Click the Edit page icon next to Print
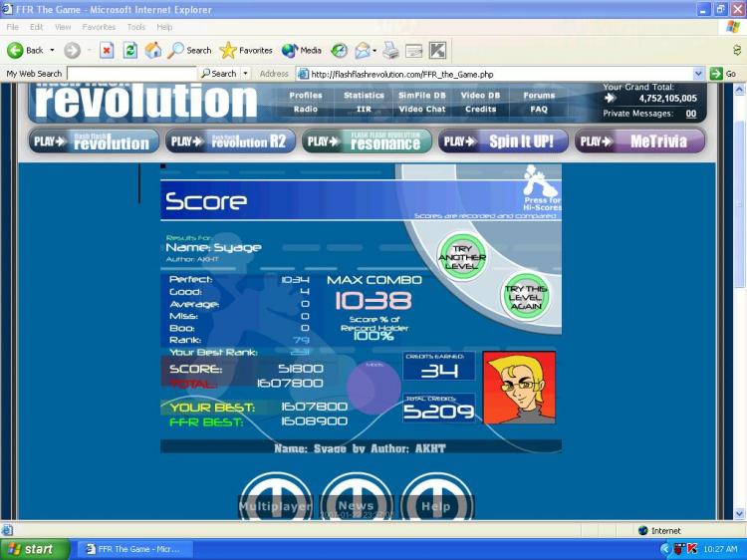Screen dimensions: 747x560 413,51
